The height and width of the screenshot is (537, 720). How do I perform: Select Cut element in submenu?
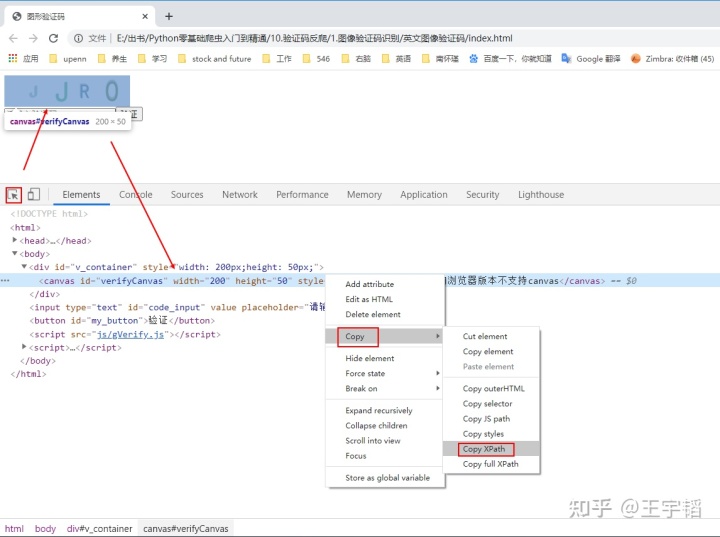(x=485, y=337)
